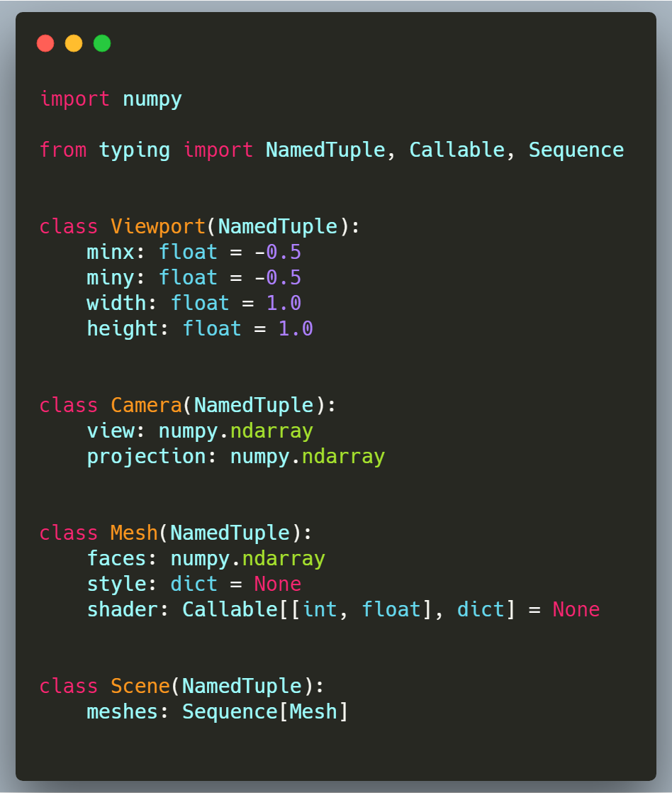Image resolution: width=672 pixels, height=793 pixels.
Task: Select the 'Viewport' class name
Action: pyautogui.click(x=158, y=226)
